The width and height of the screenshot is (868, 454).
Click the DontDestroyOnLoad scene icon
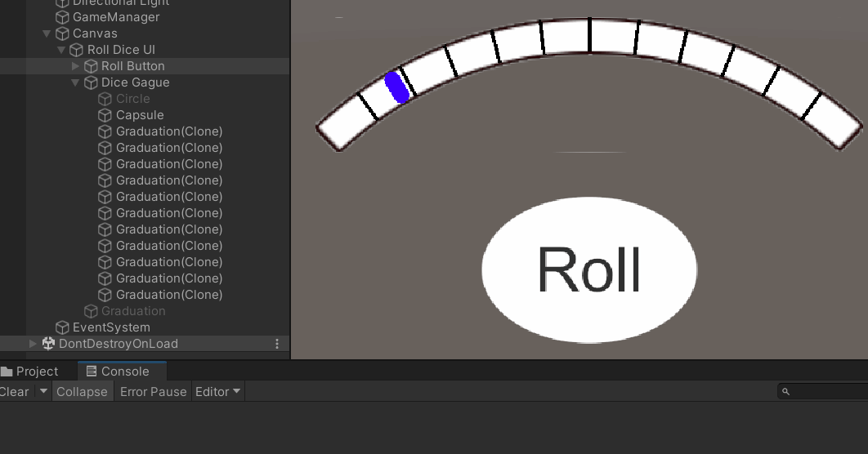[49, 344]
